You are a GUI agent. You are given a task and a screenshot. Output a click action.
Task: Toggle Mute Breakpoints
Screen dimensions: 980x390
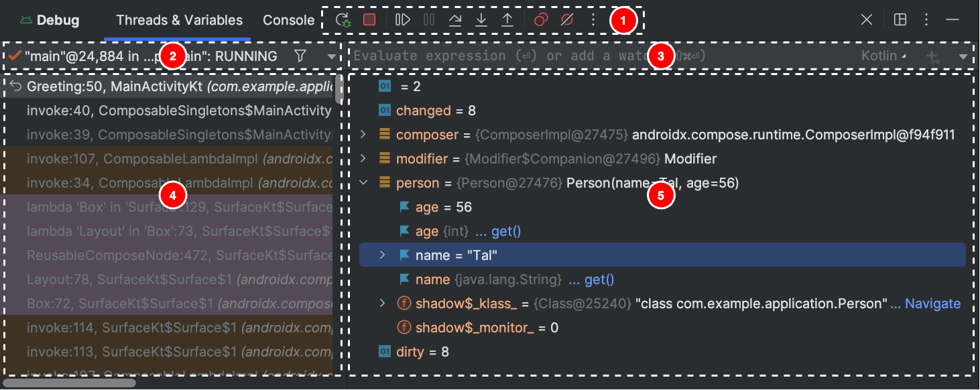click(567, 20)
